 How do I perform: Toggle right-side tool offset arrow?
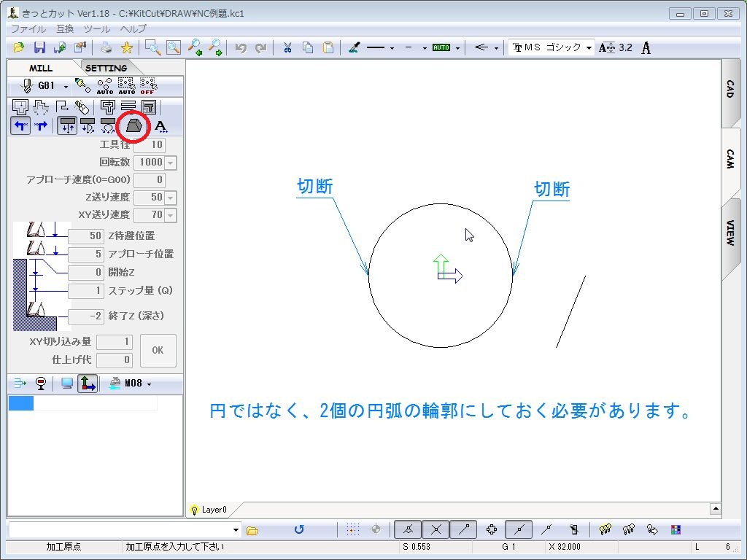click(41, 125)
